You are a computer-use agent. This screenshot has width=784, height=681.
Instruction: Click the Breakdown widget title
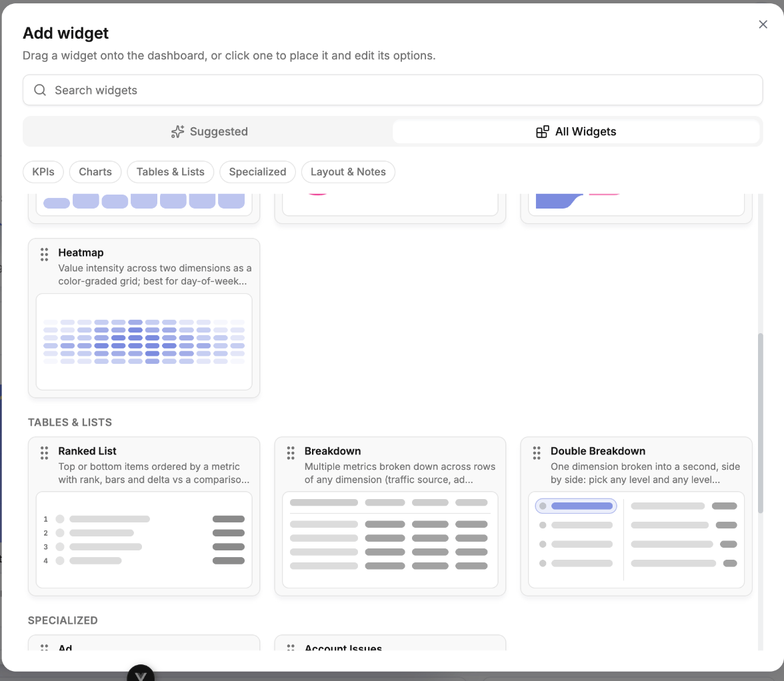point(333,451)
